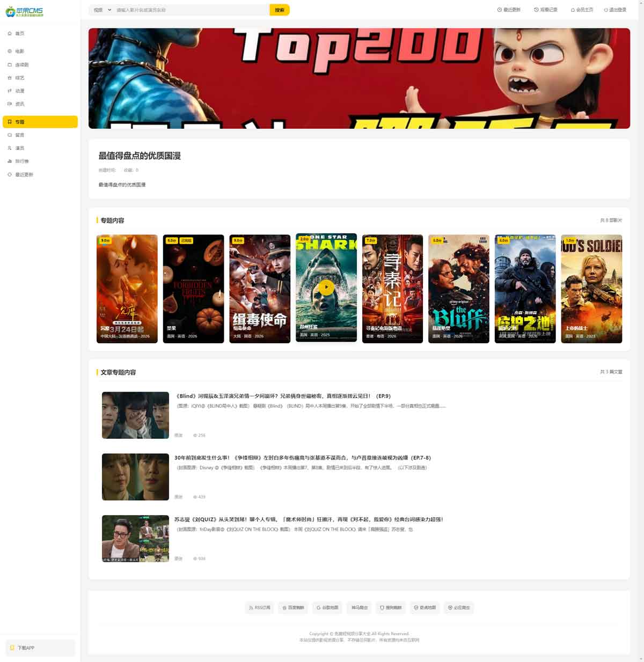The height and width of the screenshot is (662, 644).
Task: Play the Lone Star Shark movie
Action: (x=326, y=288)
